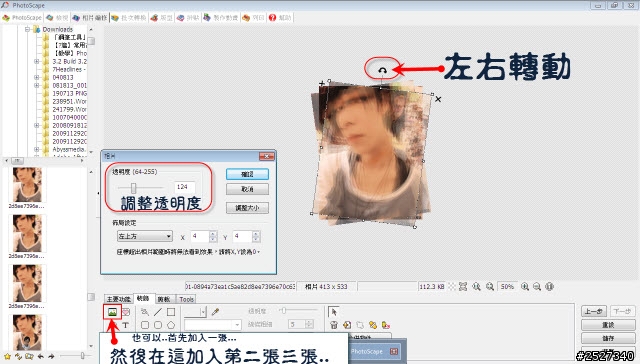The height and width of the screenshot is (364, 640).
Task: Open the 拼貼 combine tab
Action: click(188, 18)
